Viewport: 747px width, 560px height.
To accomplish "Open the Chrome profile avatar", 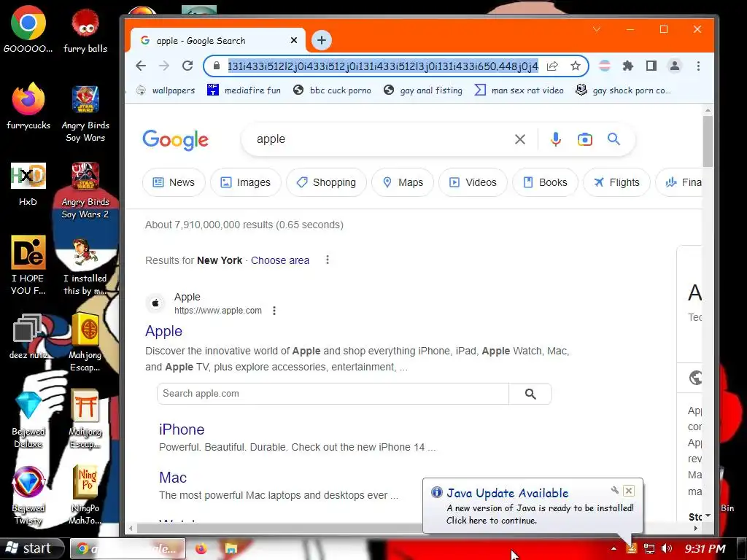I will coord(675,66).
